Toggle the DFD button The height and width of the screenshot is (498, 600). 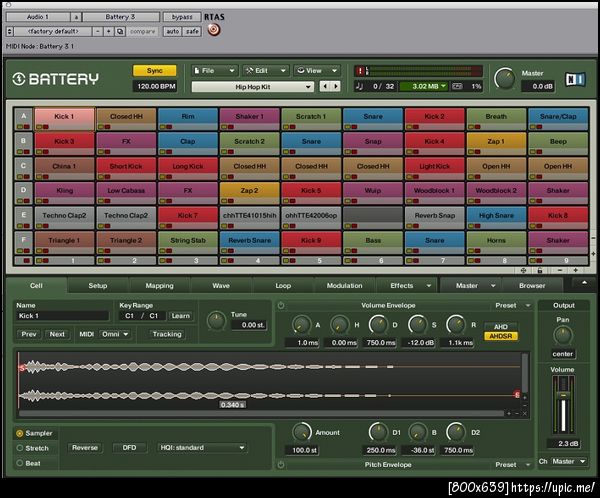coord(129,447)
